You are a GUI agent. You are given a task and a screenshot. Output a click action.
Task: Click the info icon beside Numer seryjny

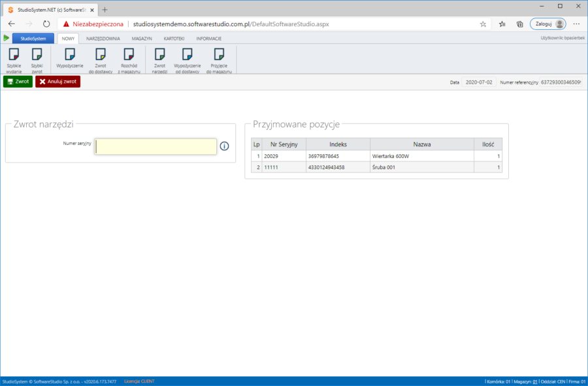(224, 146)
